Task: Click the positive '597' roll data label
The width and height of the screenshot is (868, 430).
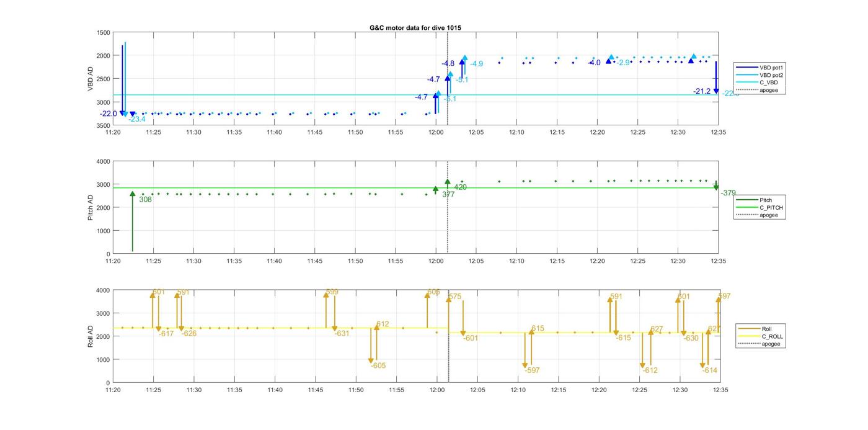Action: pos(725,296)
